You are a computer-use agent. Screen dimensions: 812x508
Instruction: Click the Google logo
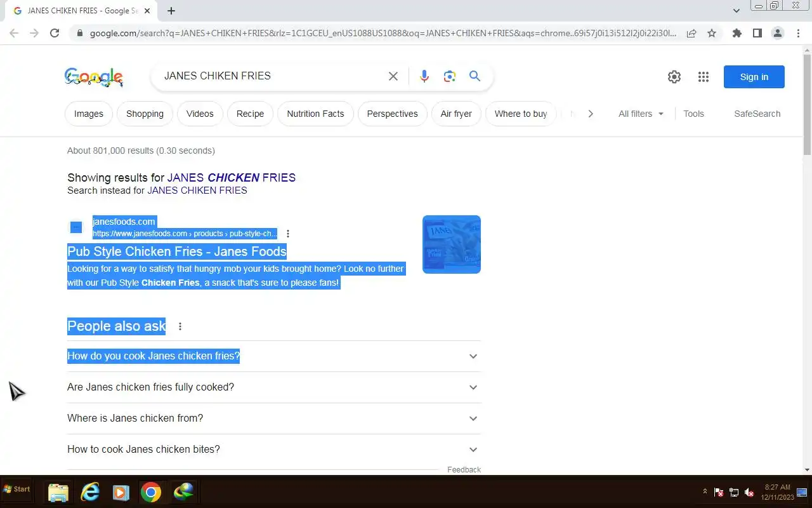pos(94,77)
